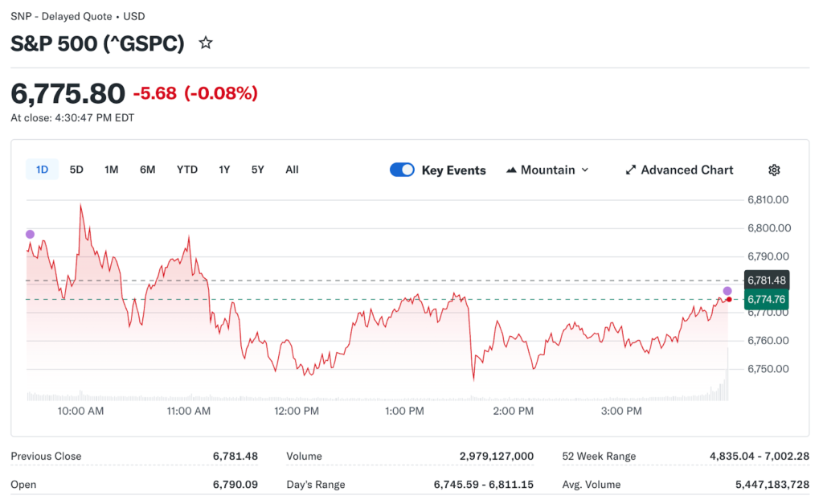823x504 pixels.
Task: Click the Key Events label
Action: pos(453,170)
